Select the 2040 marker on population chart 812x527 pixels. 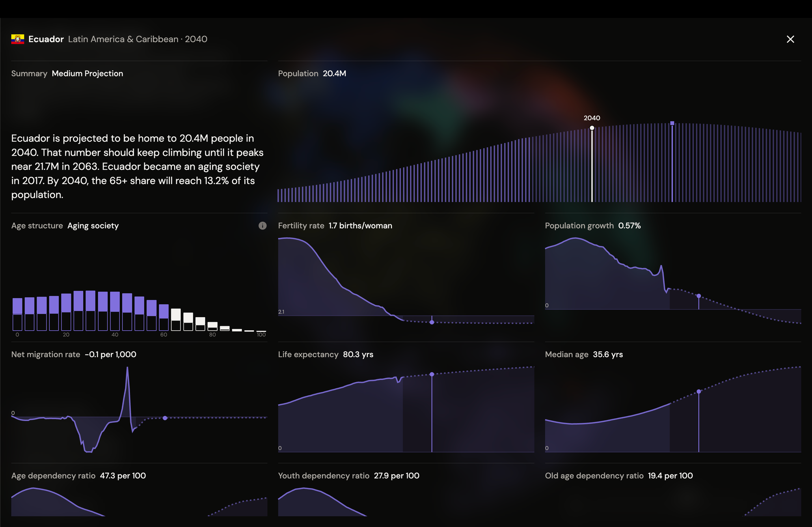[592, 128]
